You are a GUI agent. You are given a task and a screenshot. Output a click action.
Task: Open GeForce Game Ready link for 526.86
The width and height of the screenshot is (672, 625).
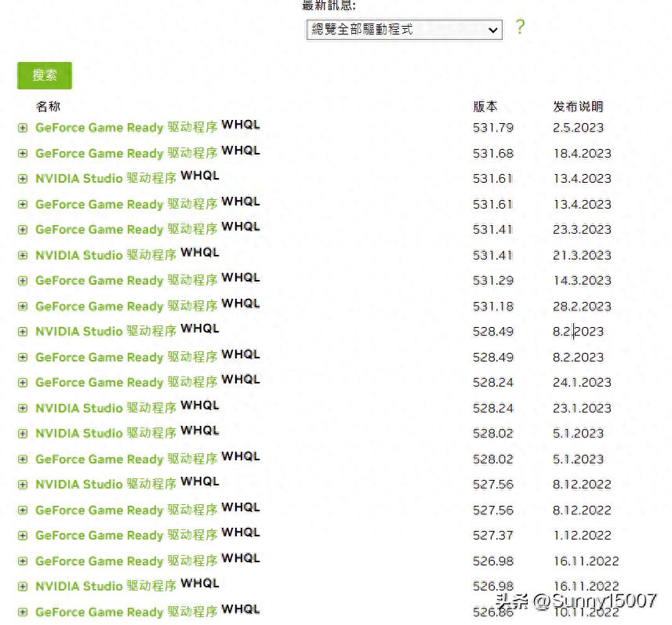126,612
